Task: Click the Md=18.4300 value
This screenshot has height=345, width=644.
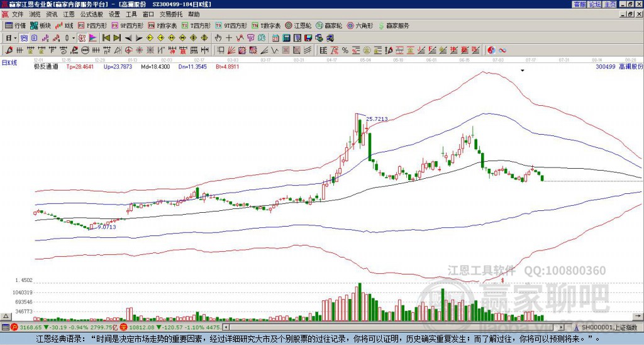Action: (x=155, y=66)
